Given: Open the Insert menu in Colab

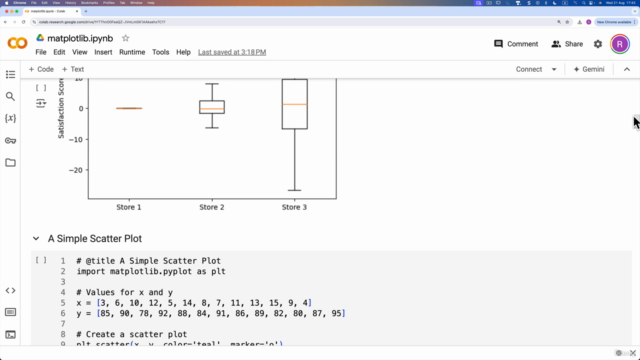Looking at the screenshot, I should [103, 52].
